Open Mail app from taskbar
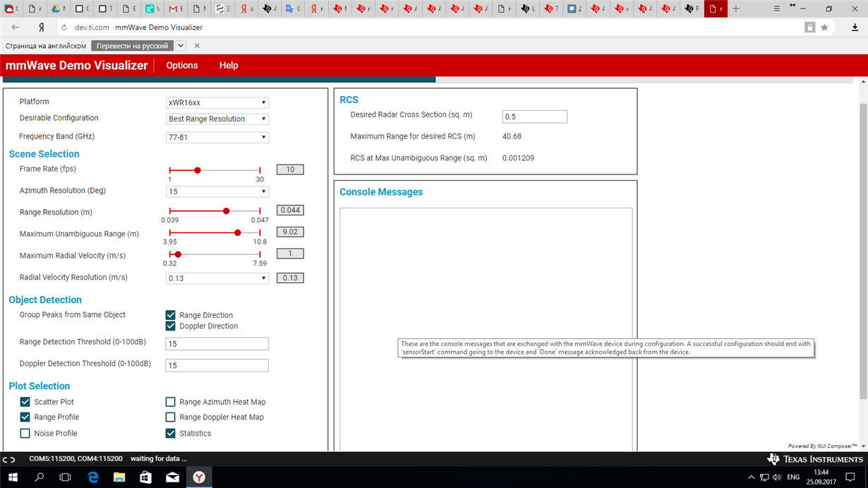The height and width of the screenshot is (488, 868). click(x=172, y=477)
